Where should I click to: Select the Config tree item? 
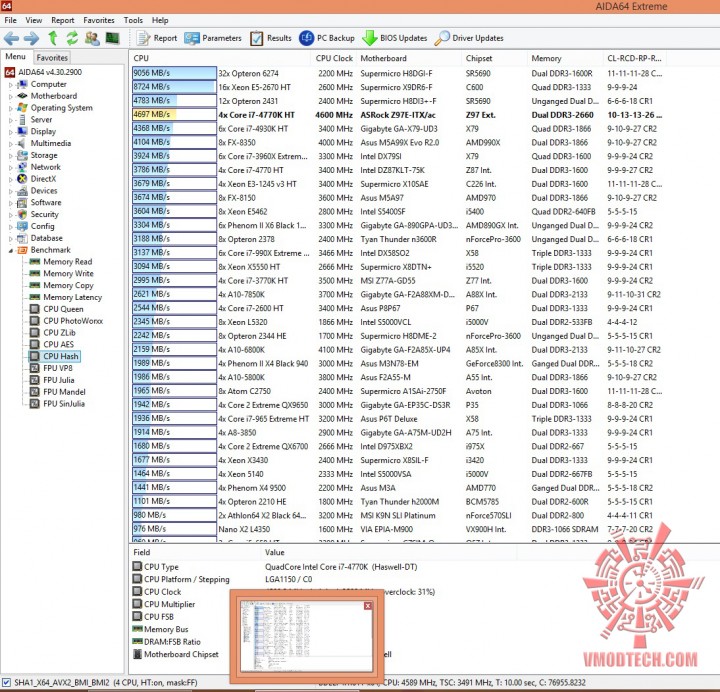coord(36,226)
